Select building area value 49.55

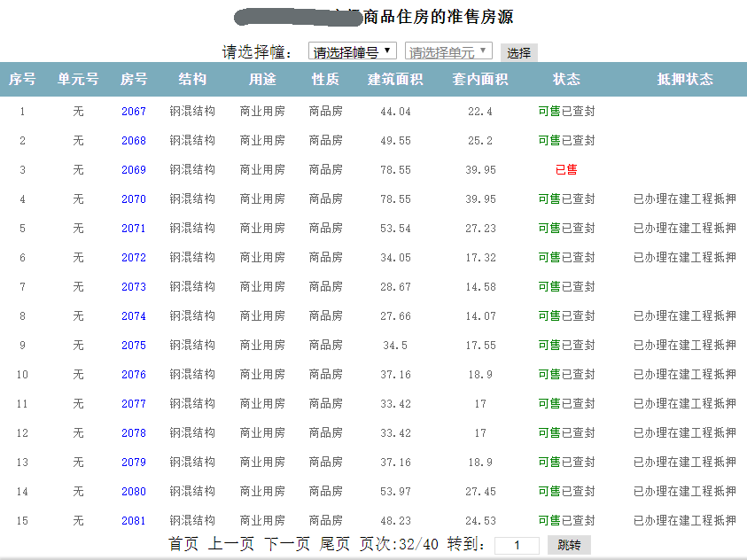[x=395, y=141]
